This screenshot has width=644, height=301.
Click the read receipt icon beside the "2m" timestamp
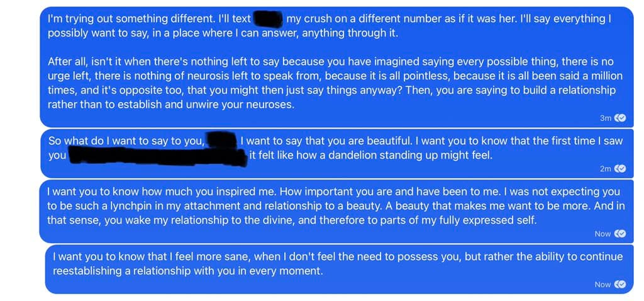[620, 169]
